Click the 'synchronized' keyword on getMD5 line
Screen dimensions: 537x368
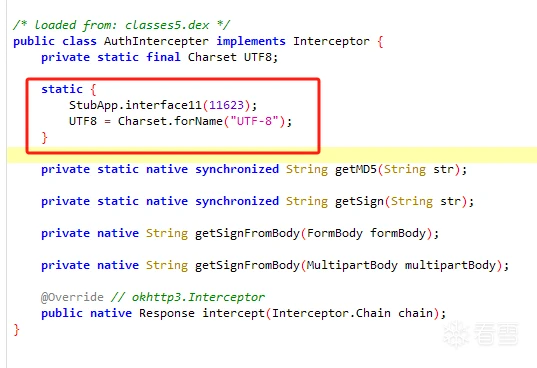237,169
